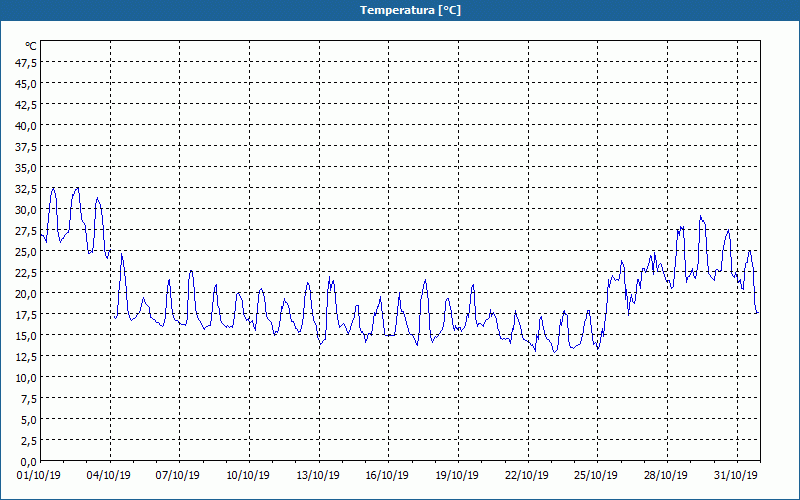Click the 2,5 y-axis label
The width and height of the screenshot is (800, 500).
[29, 441]
